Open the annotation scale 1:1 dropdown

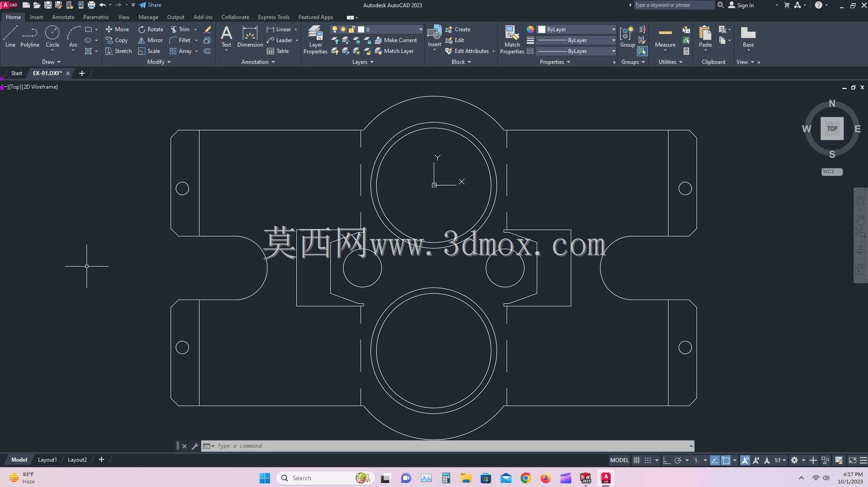(780, 460)
